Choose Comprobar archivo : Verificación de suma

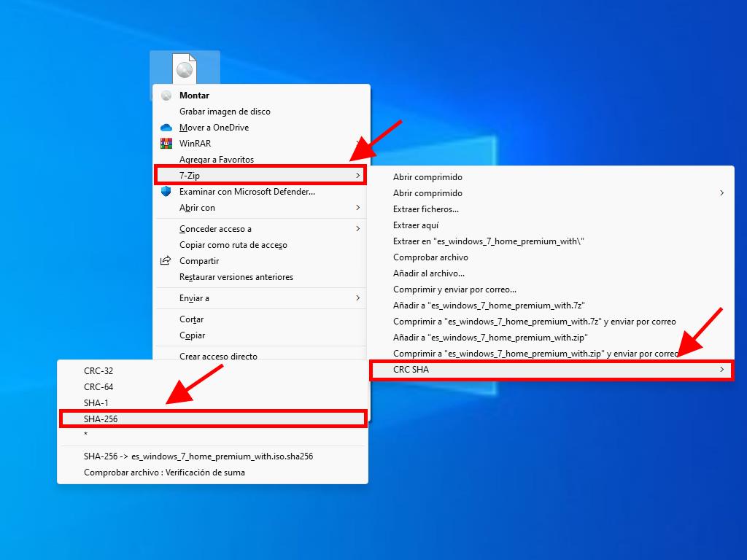[x=212, y=472]
